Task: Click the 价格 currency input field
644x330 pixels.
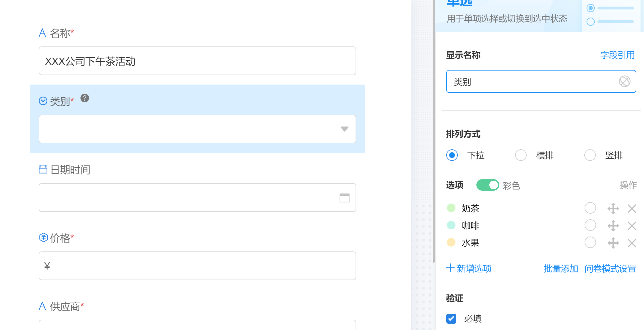Action: coord(197,266)
